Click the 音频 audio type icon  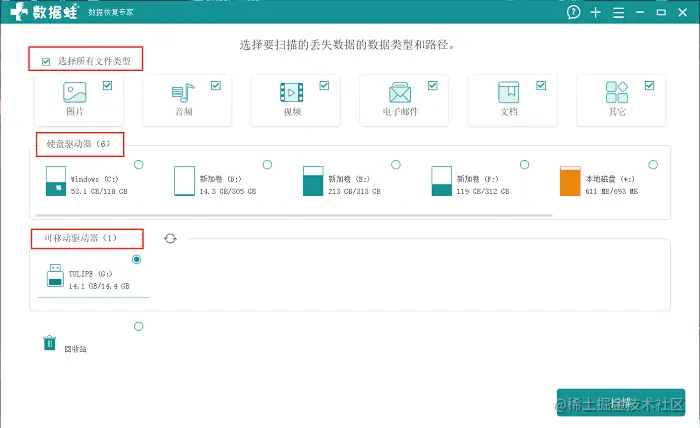183,92
